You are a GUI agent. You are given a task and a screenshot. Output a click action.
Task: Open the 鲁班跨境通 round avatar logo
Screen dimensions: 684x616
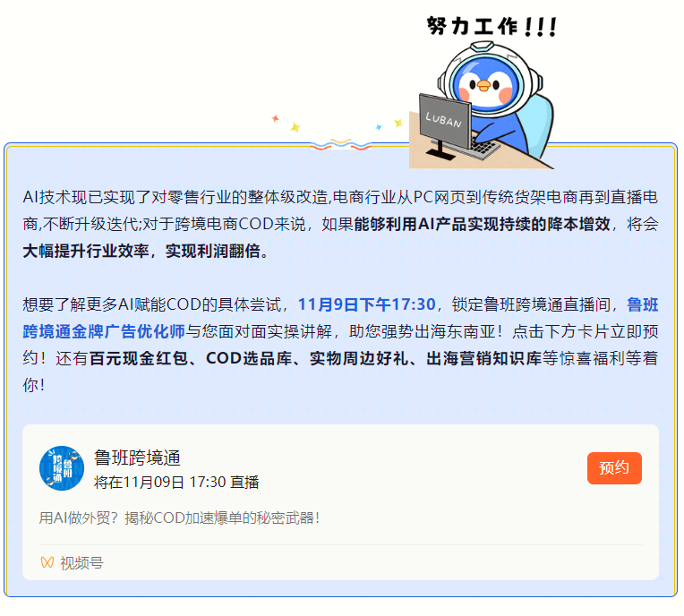click(62, 468)
